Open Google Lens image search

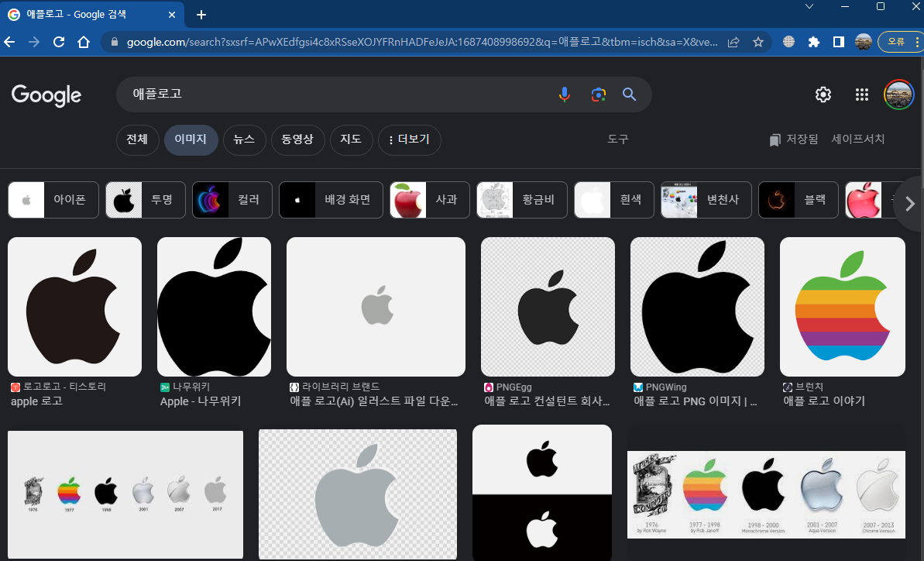(598, 95)
